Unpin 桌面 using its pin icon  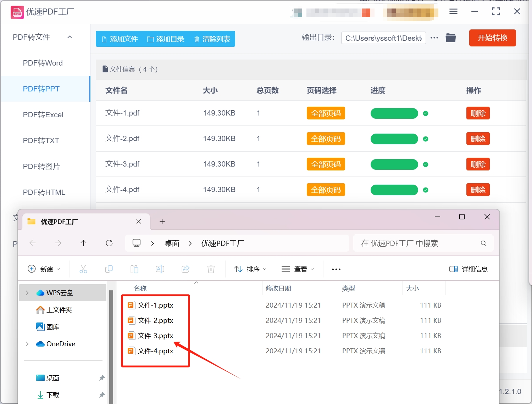point(102,378)
